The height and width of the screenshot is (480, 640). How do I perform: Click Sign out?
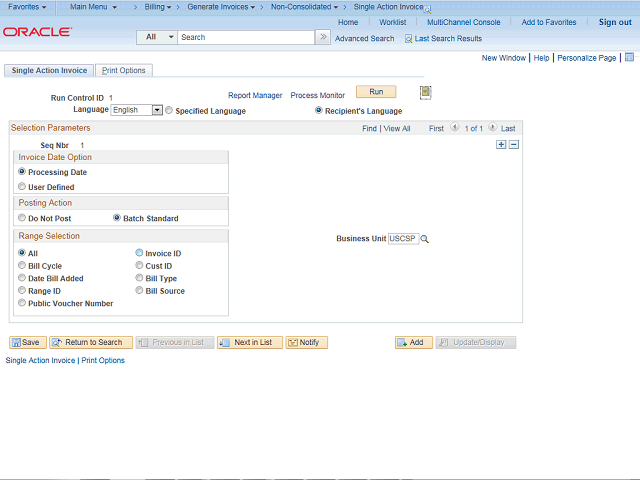[615, 22]
